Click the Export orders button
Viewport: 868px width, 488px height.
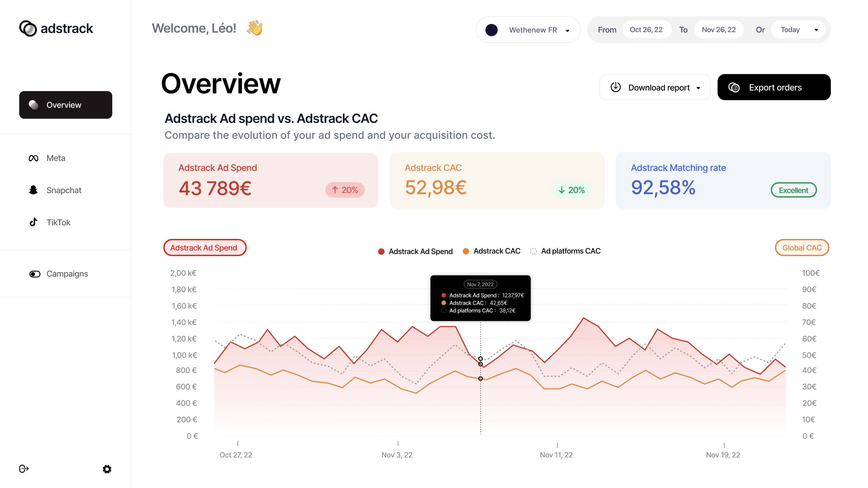(x=774, y=87)
